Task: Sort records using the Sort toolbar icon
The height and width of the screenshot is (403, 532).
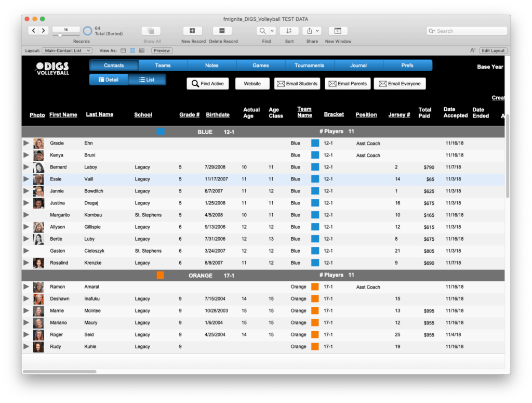Action: [x=289, y=31]
